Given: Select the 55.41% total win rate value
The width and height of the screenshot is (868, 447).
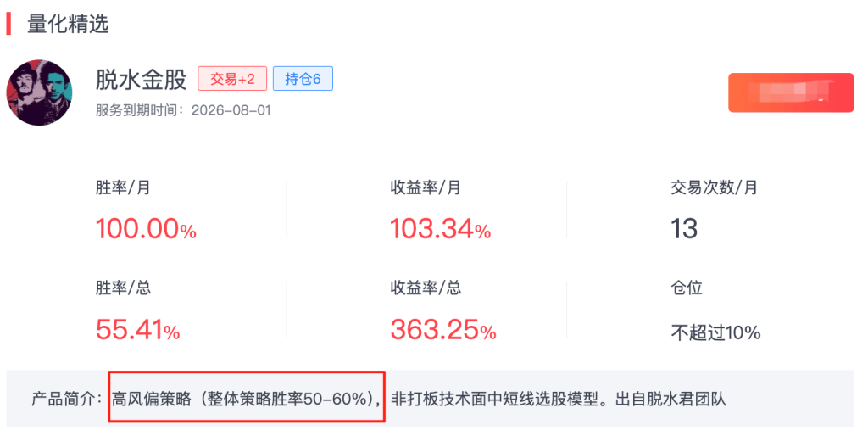Looking at the screenshot, I should point(137,331).
